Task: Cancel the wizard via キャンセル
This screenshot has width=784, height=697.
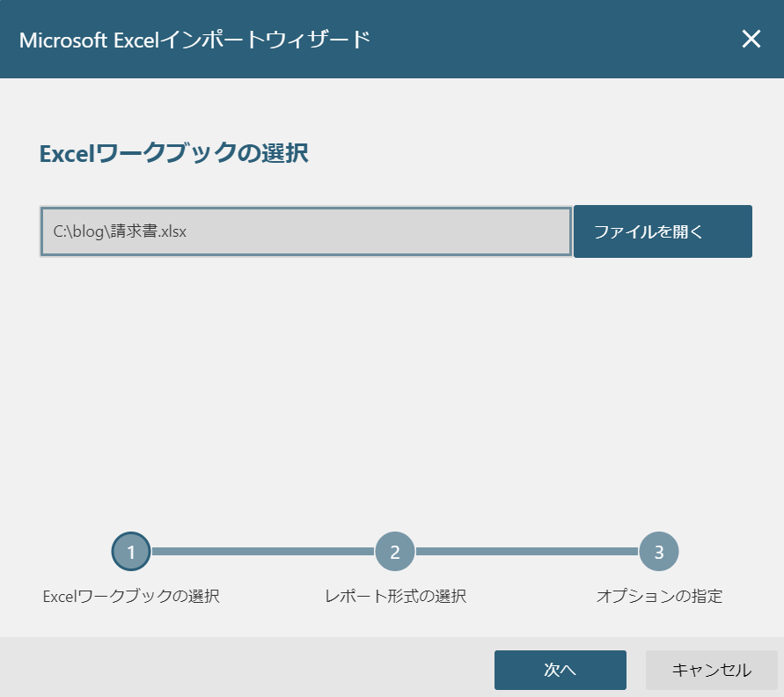Action: click(x=711, y=670)
